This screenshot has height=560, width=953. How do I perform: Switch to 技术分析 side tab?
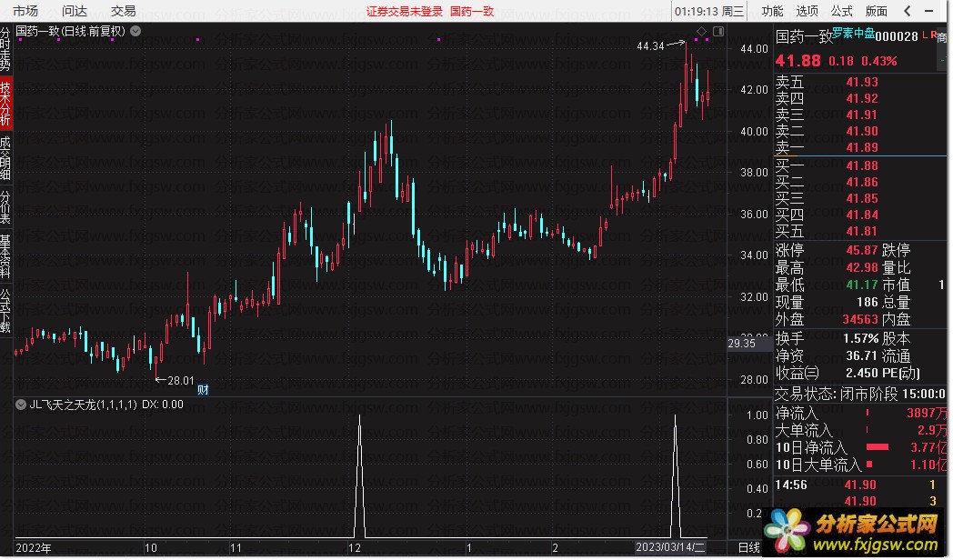[5, 104]
